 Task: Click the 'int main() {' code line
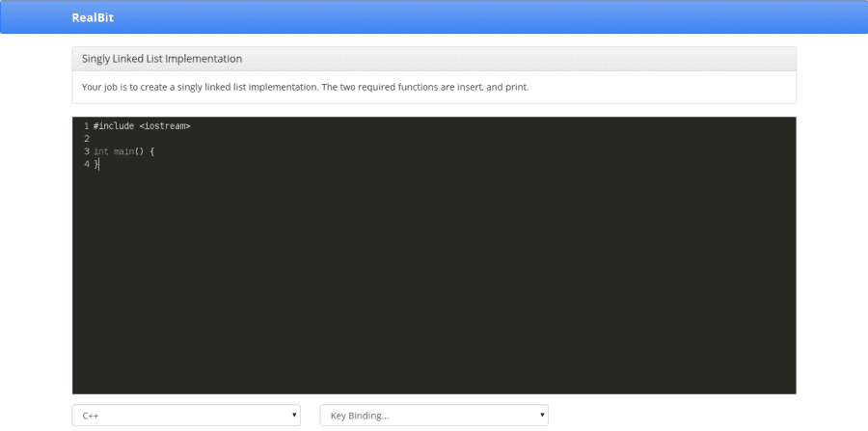tap(123, 151)
